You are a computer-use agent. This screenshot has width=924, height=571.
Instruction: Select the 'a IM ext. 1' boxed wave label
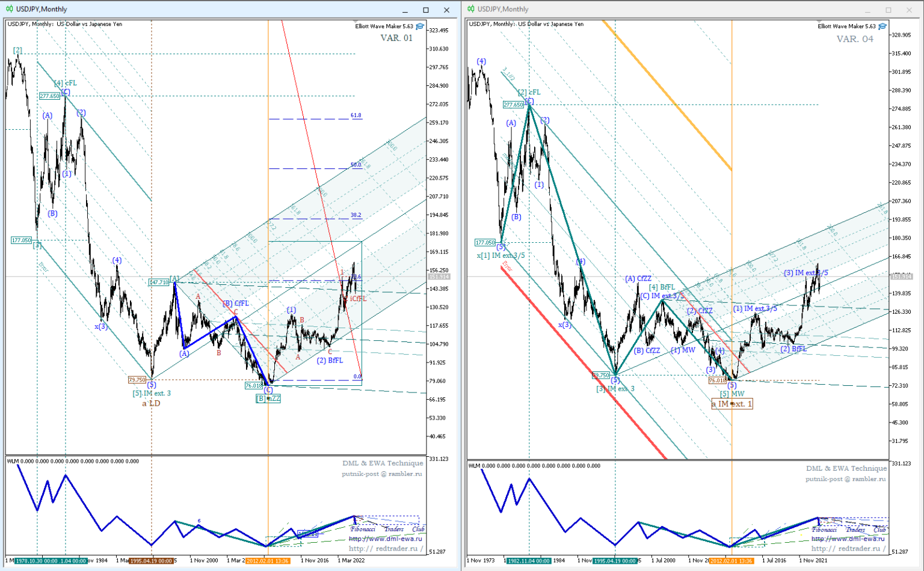pos(731,404)
